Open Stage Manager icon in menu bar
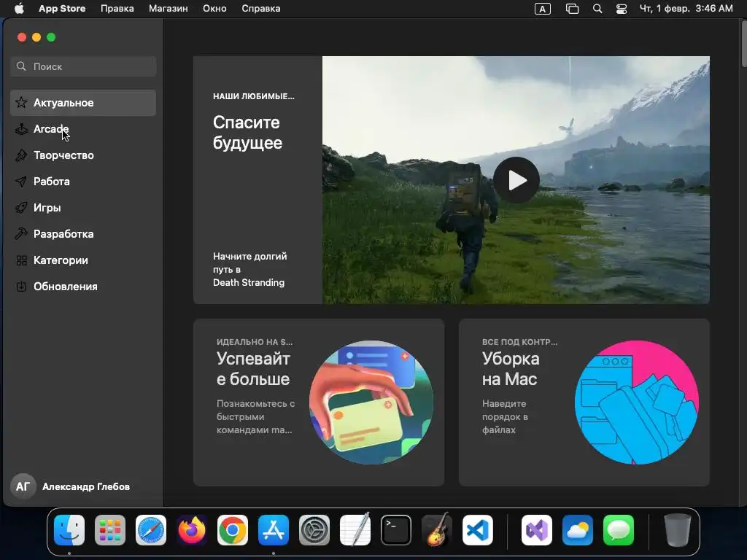This screenshot has width=747, height=560. click(x=572, y=9)
